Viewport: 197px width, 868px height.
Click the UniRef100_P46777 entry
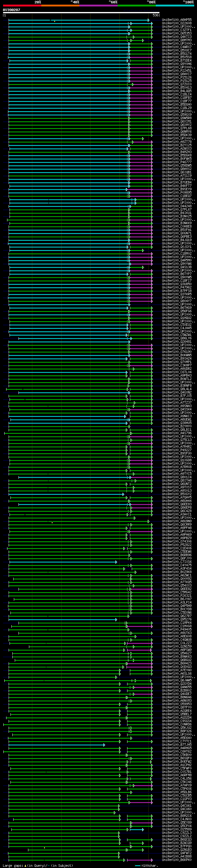click(177, 162)
